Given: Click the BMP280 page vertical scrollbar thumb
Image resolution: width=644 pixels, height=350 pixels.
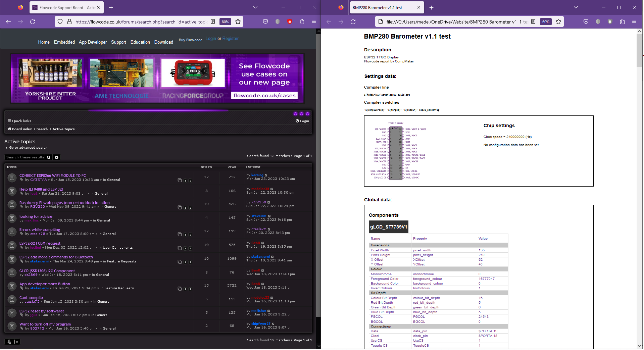Looking at the screenshot, I should [639, 50].
